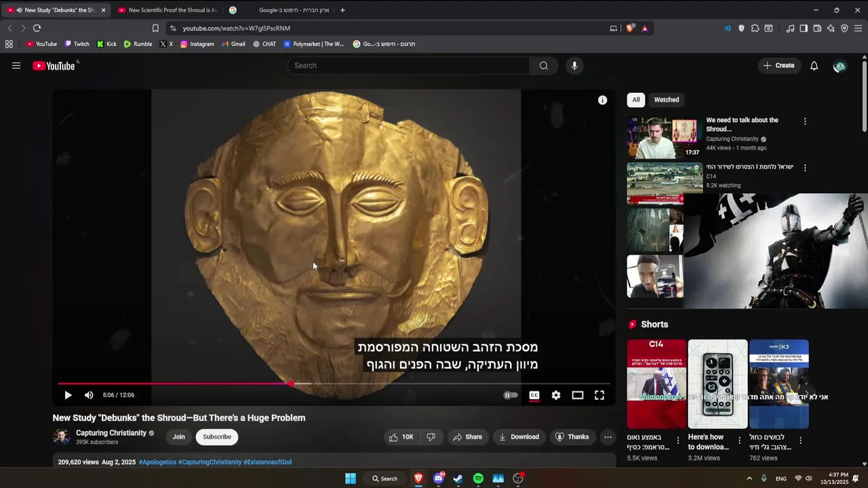Viewport: 868px width, 488px height.
Task: Open 'We need to talk about the Shroud' thumbnail
Action: tap(664, 138)
